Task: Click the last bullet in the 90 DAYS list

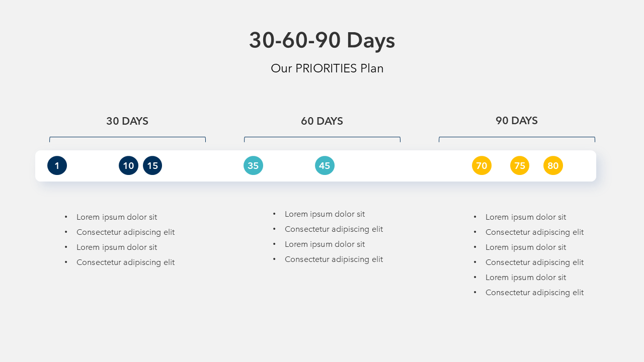Action: pyautogui.click(x=534, y=293)
